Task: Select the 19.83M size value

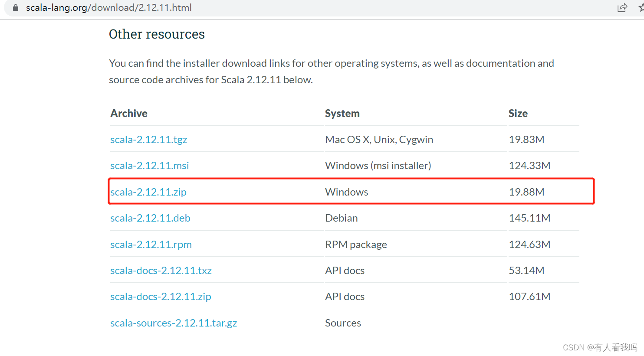Action: coord(526,140)
